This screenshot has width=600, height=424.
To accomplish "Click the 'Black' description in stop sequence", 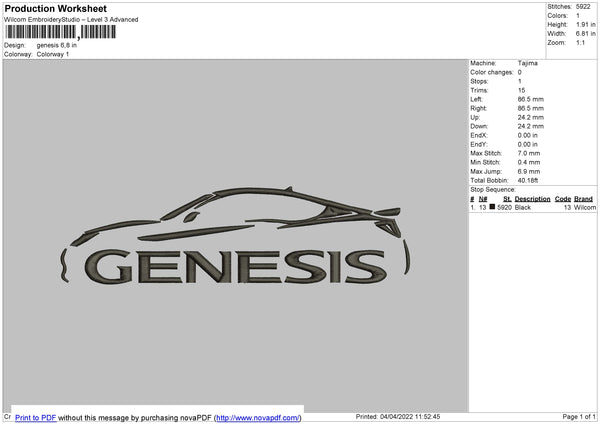I will coord(523,207).
